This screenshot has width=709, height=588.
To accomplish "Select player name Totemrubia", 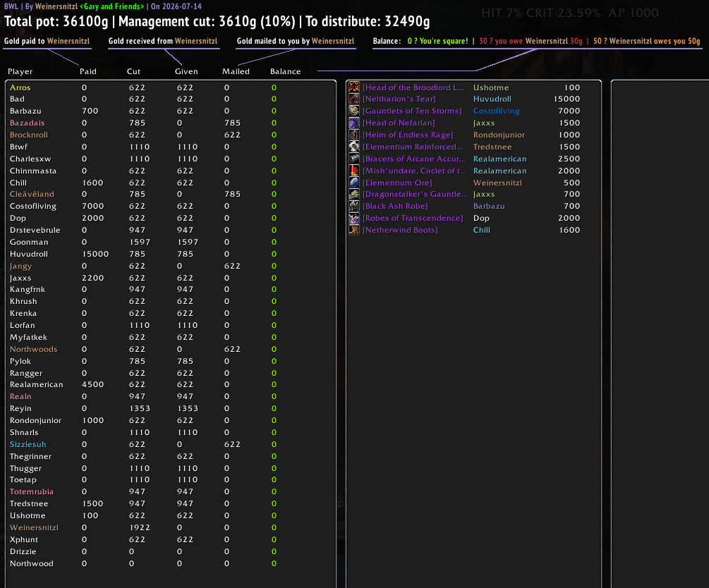I will [x=32, y=491].
